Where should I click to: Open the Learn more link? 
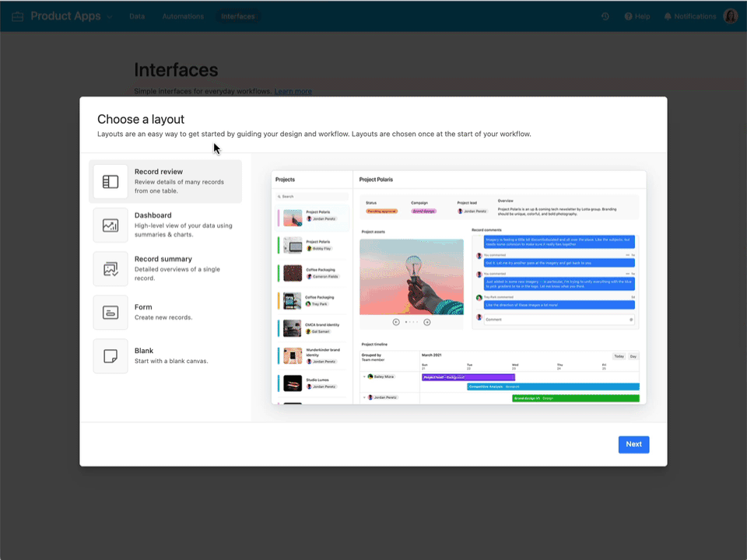293,91
